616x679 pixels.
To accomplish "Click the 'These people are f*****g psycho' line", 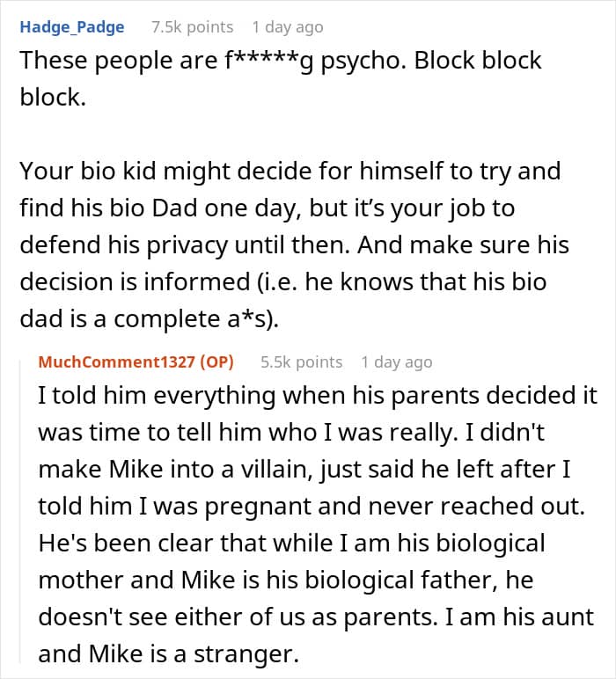I will pos(281,60).
